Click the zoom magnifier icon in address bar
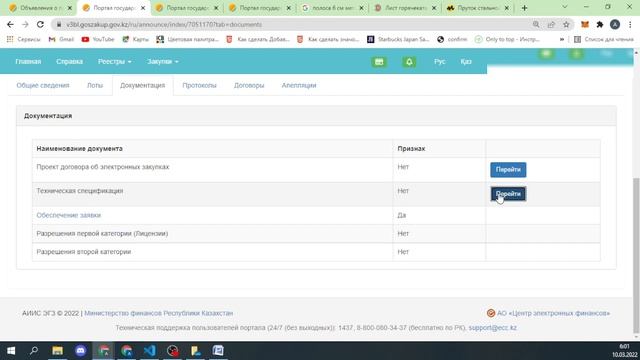Image resolution: width=640 pixels, height=360 pixels. pyautogui.click(x=536, y=24)
